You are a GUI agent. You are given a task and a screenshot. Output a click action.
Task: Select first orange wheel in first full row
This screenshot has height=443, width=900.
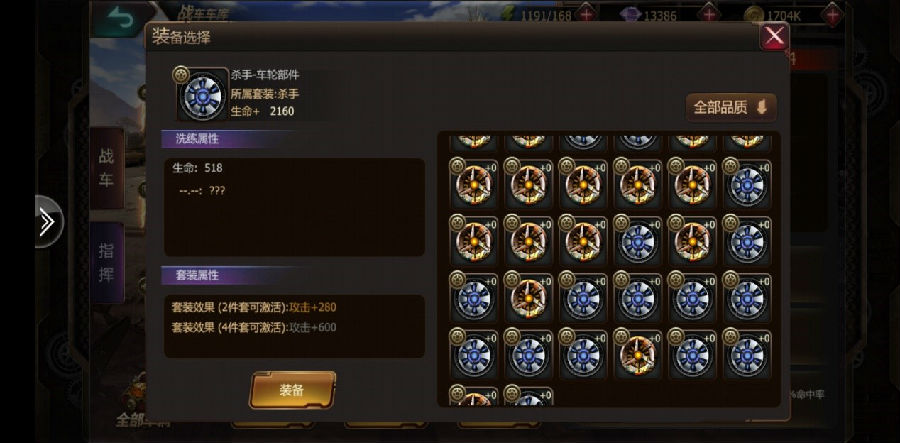pos(474,184)
